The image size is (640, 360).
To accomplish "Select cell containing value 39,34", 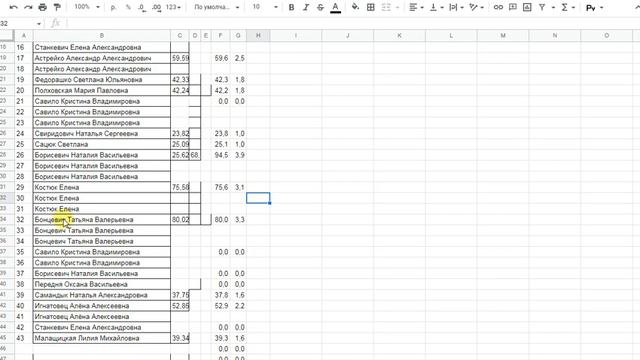I will [x=180, y=338].
